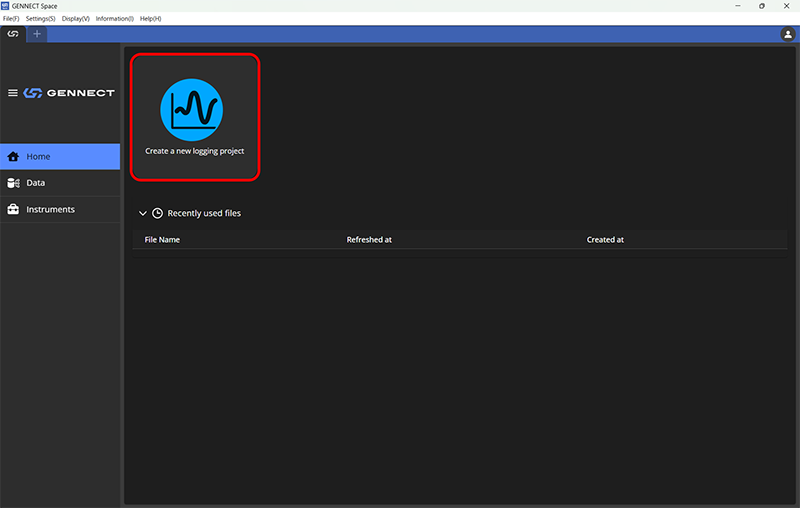The height and width of the screenshot is (508, 800).
Task: Click the blue waveform graph icon
Action: click(192, 110)
